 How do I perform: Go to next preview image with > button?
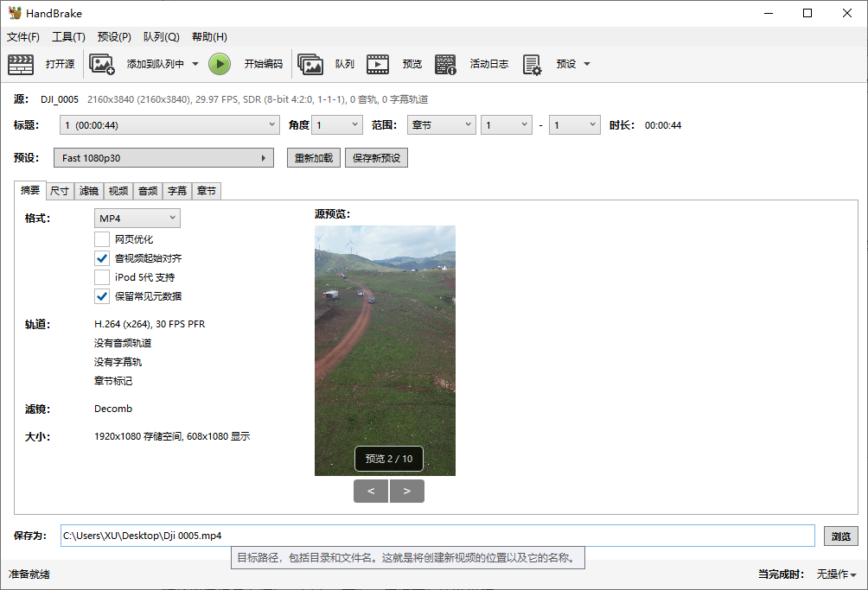pyautogui.click(x=407, y=491)
